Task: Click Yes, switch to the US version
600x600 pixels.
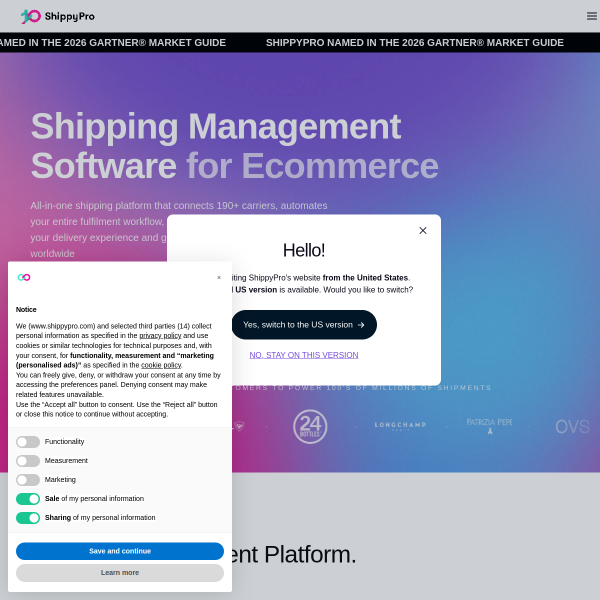Action: tap(304, 325)
